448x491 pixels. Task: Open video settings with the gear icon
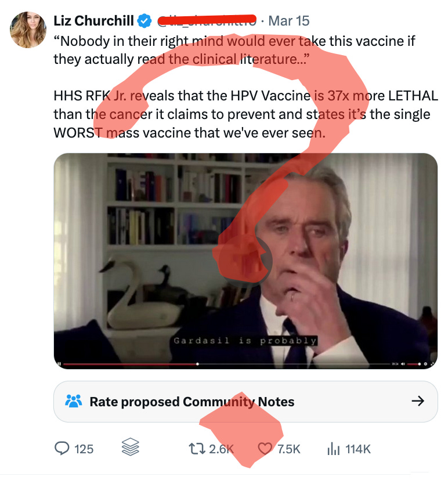pyautogui.click(x=425, y=363)
